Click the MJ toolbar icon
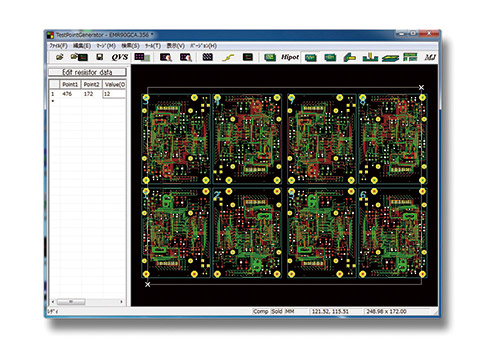The height and width of the screenshot is (360, 480). [x=430, y=57]
